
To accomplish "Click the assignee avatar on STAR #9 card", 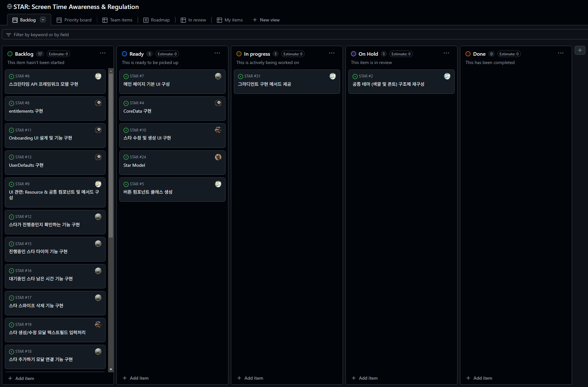I will 98,184.
